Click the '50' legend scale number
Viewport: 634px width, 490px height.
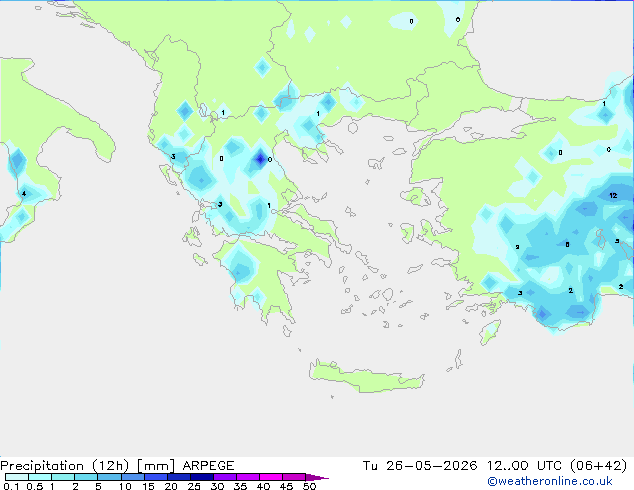[x=309, y=486]
